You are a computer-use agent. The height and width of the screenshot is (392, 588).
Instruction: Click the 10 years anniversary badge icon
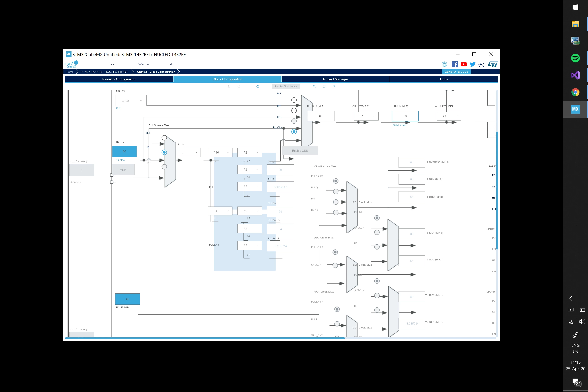point(444,64)
